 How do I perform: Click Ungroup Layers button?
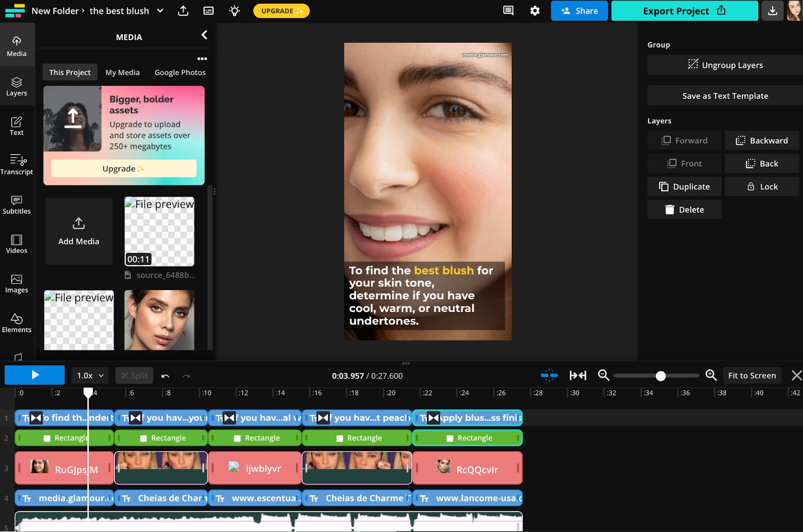pos(725,65)
